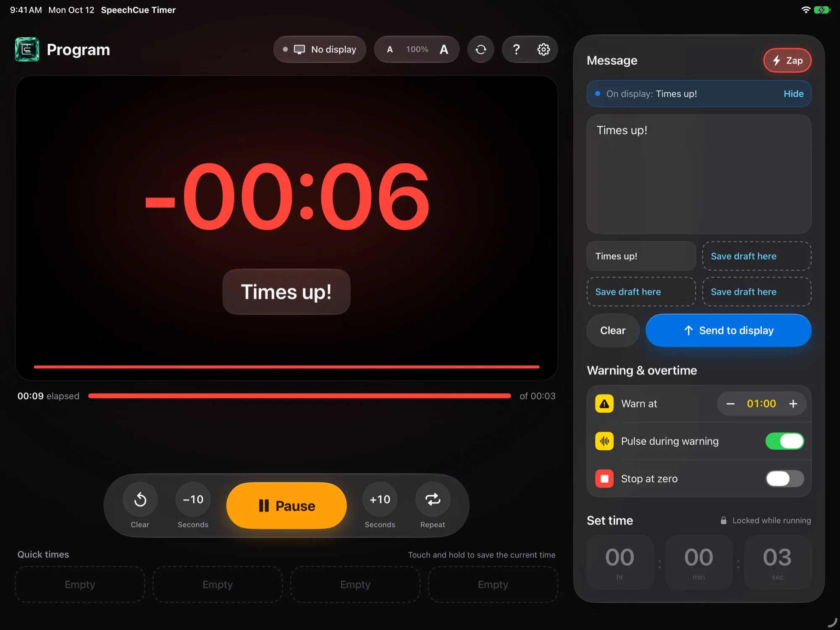The image size is (840, 630).
Task: Click inside the message text area
Action: pyautogui.click(x=699, y=174)
